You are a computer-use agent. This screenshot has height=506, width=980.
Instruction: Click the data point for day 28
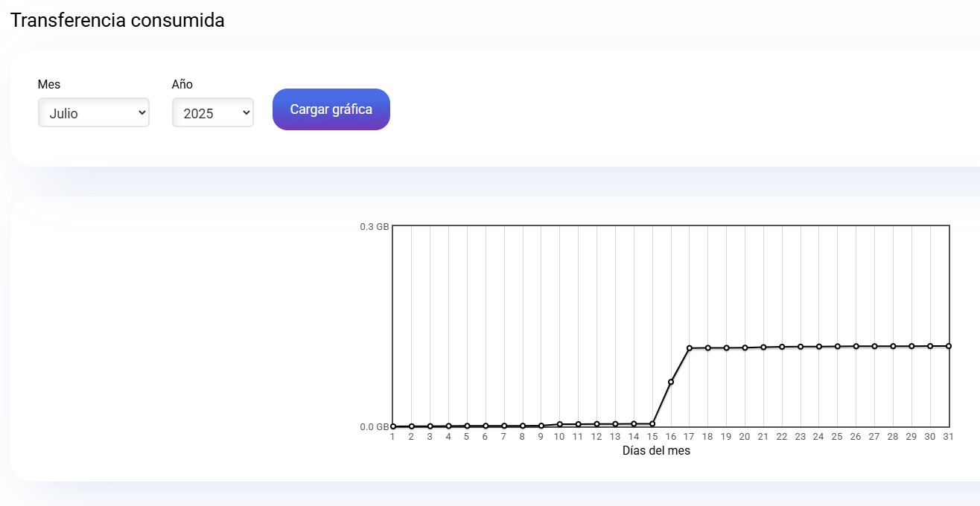[x=893, y=346]
